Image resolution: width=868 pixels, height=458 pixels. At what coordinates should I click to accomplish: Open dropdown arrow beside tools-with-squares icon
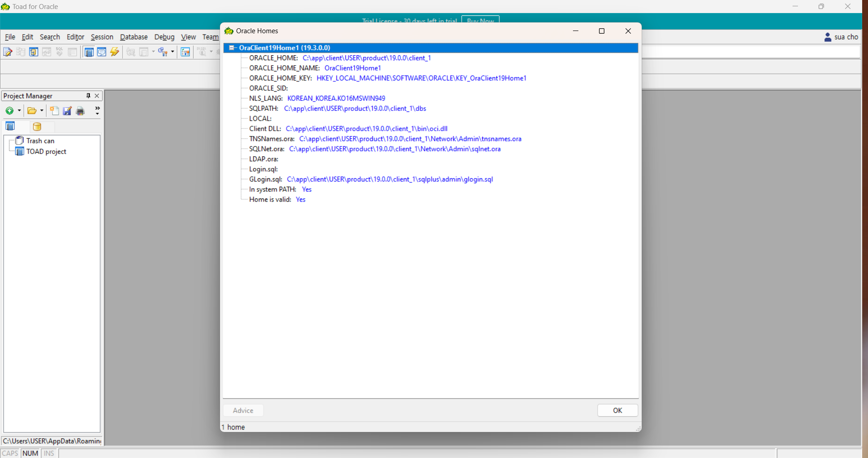pyautogui.click(x=172, y=52)
